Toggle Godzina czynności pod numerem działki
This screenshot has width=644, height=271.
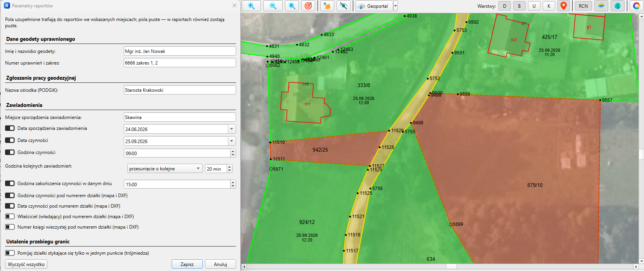point(10,196)
